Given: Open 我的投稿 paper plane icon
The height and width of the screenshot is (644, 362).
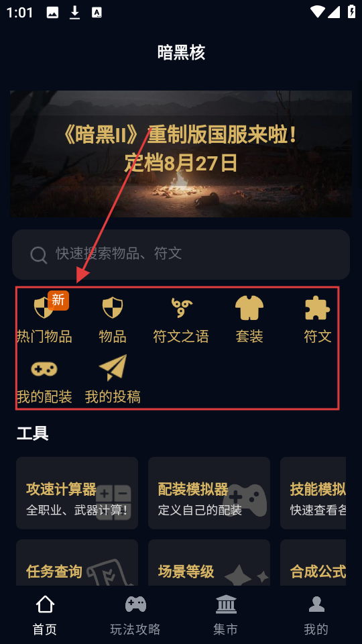Looking at the screenshot, I should [113, 368].
